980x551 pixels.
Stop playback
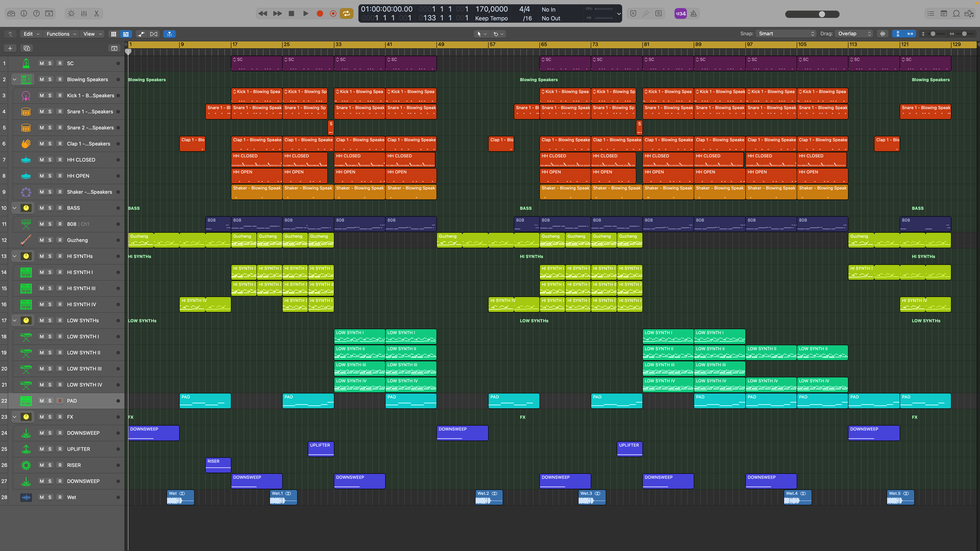(x=291, y=13)
